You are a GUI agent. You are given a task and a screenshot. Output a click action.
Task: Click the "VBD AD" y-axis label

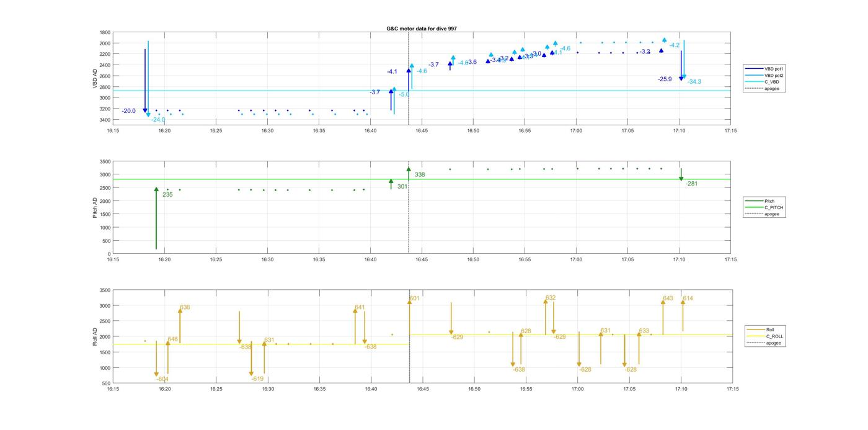point(95,78)
